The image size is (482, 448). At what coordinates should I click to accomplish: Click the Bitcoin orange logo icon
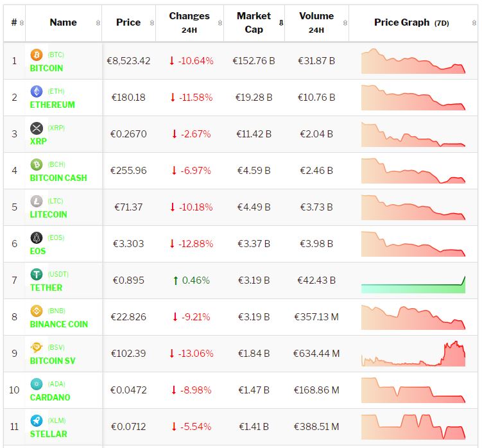(x=37, y=56)
